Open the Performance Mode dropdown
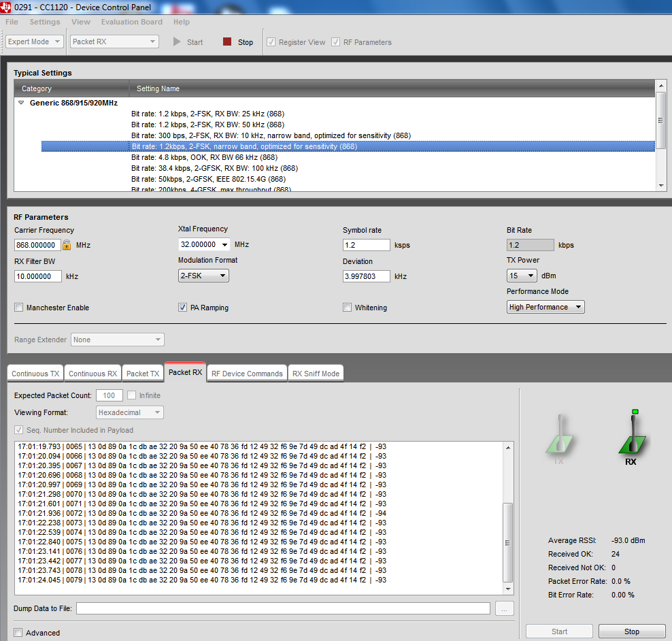This screenshot has width=672, height=641. (x=545, y=307)
